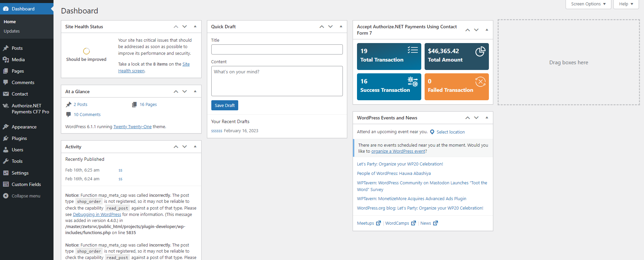Click the Select location pin icon

(x=432, y=132)
